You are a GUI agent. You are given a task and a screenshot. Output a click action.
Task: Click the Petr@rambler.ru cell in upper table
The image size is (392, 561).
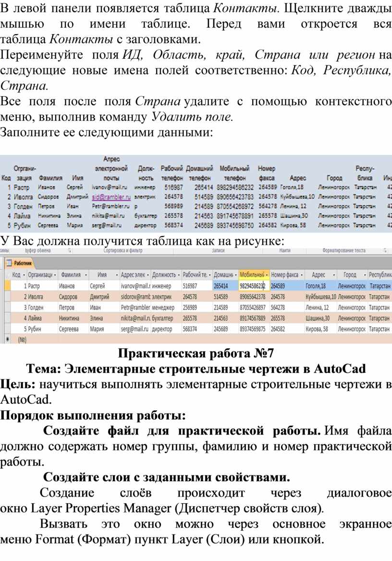[110, 206]
